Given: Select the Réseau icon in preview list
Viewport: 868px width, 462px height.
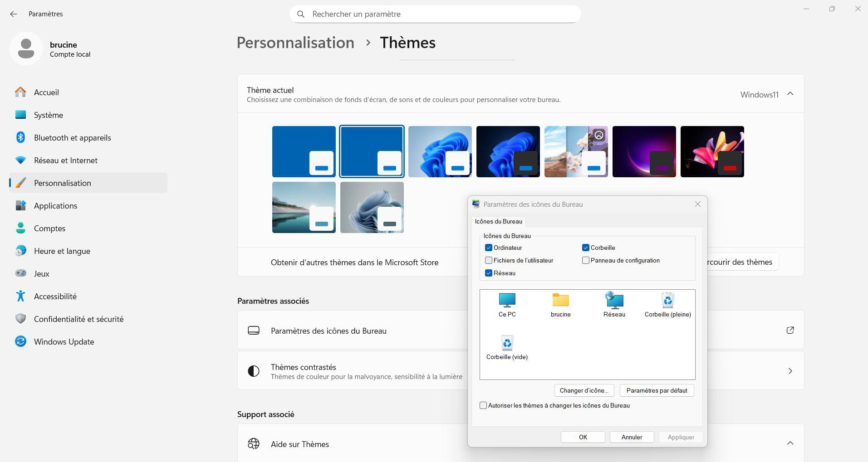Looking at the screenshot, I should 614,304.
